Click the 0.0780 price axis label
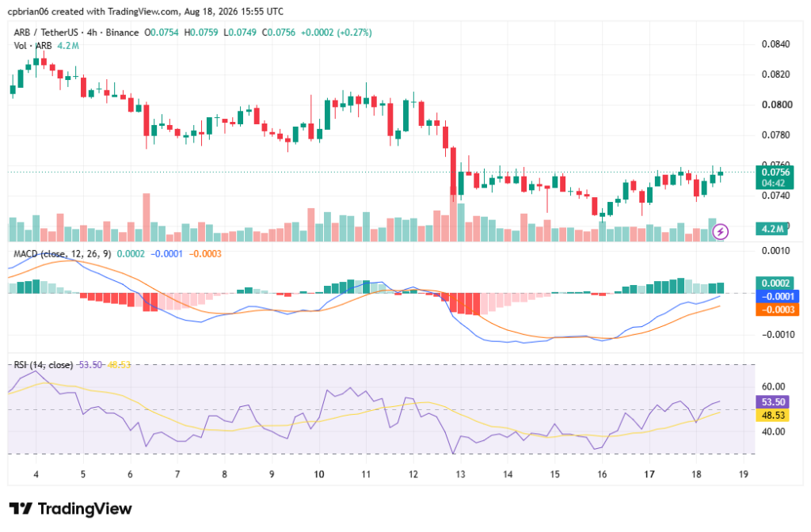The height and width of the screenshot is (532, 811). [776, 135]
